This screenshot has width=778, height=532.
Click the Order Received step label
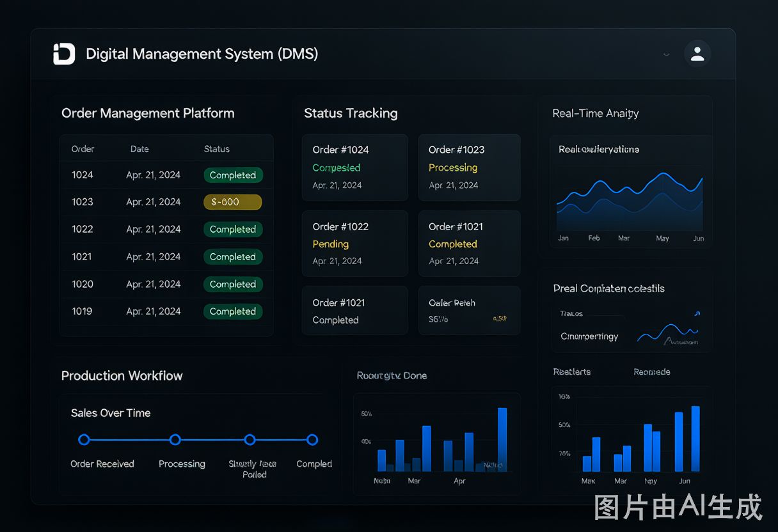(x=102, y=464)
